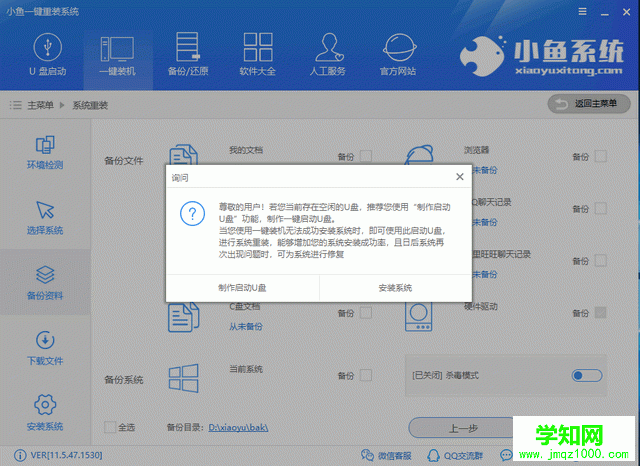
Task: Open backup directory link D:\xiaoyu\bak\
Action: point(238,427)
